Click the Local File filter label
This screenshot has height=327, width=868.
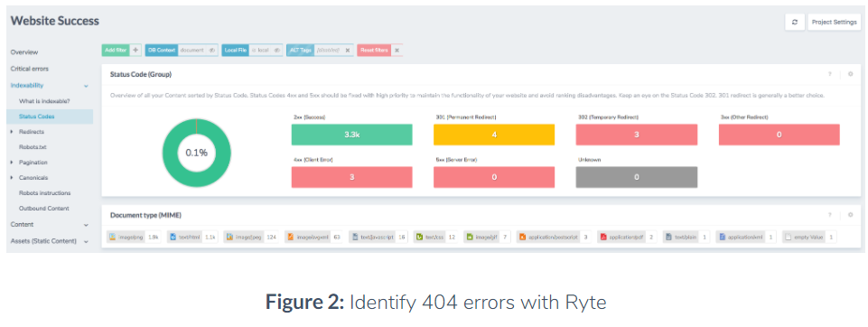click(x=235, y=50)
